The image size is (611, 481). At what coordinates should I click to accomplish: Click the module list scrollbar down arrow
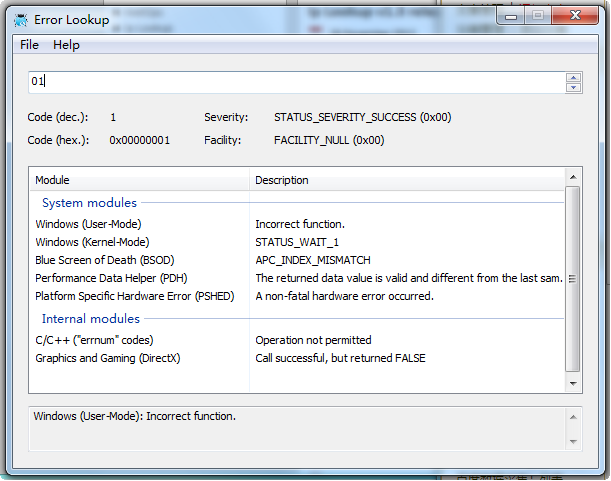point(572,383)
